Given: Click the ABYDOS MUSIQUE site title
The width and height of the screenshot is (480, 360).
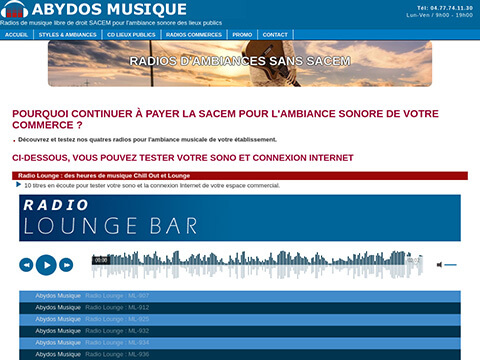Looking at the screenshot, I should coord(109,9).
